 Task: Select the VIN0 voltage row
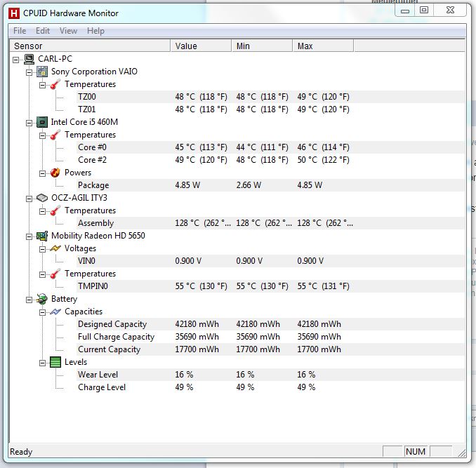coord(270,261)
